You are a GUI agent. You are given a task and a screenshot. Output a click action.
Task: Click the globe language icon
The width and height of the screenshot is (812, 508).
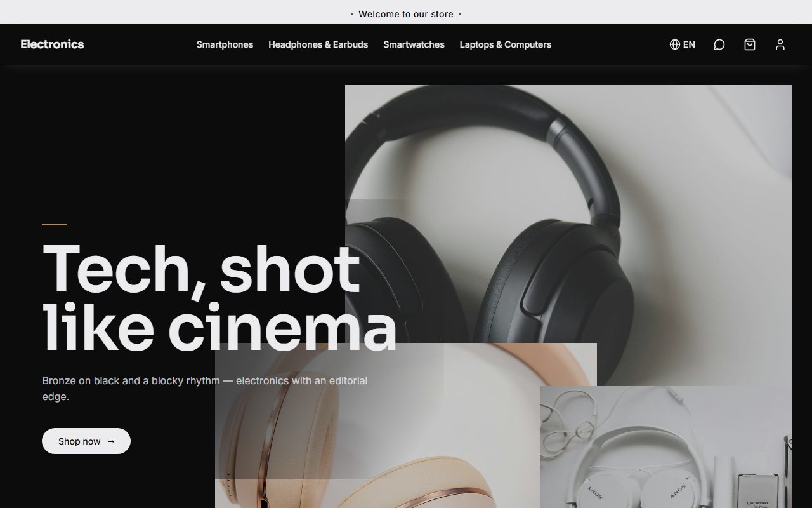(674, 44)
